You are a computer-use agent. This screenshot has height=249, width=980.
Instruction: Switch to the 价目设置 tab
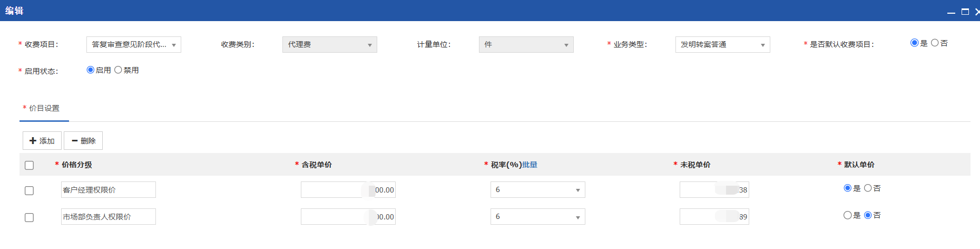pyautogui.click(x=44, y=108)
